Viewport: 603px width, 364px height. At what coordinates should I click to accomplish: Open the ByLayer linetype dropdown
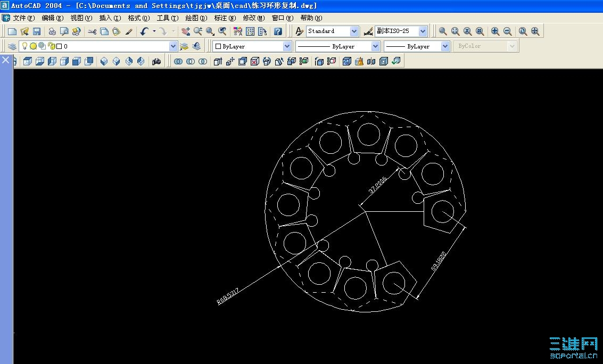point(375,46)
